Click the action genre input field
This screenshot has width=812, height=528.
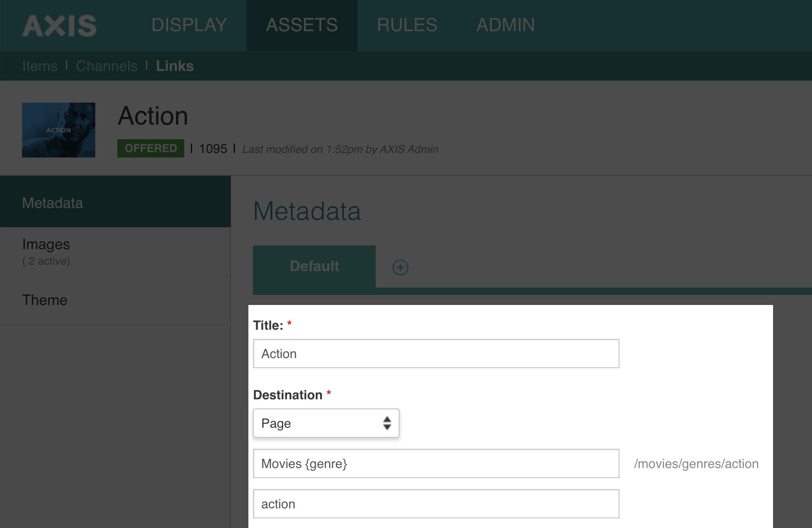coord(436,504)
